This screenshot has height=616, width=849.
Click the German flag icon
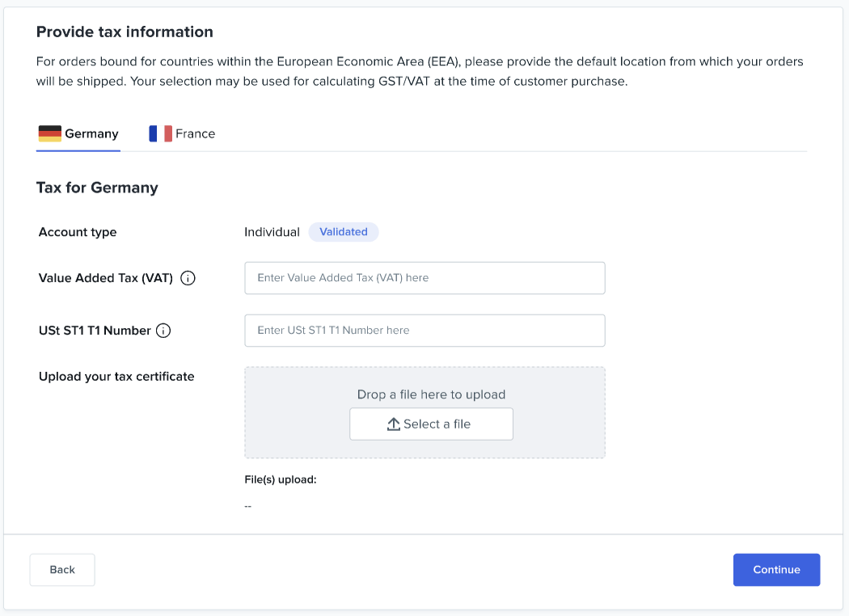click(x=49, y=133)
